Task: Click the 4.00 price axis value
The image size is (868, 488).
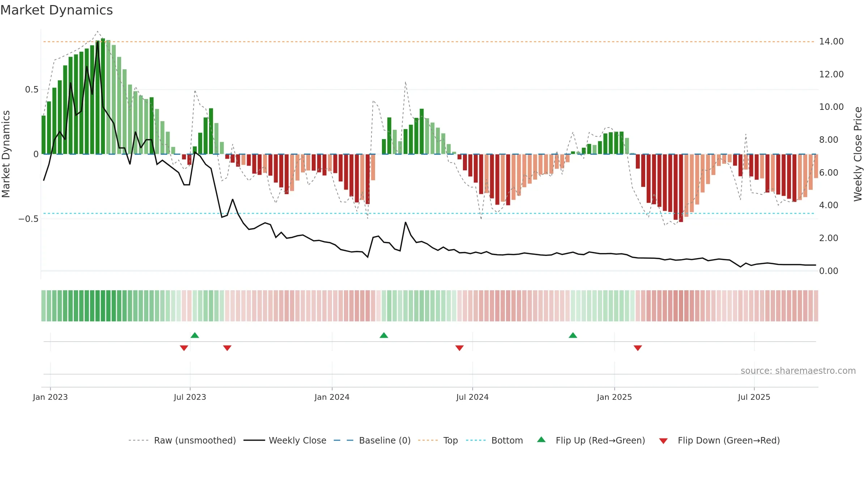Action: [829, 205]
